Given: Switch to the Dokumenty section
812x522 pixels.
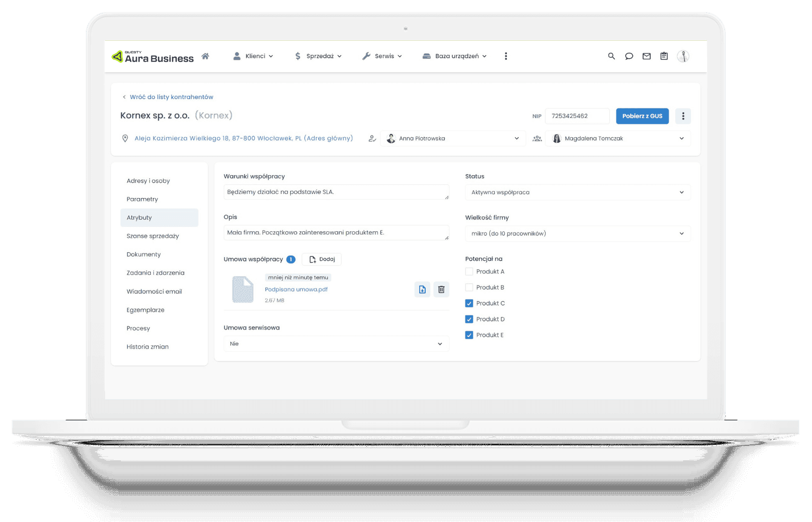Looking at the screenshot, I should click(143, 254).
